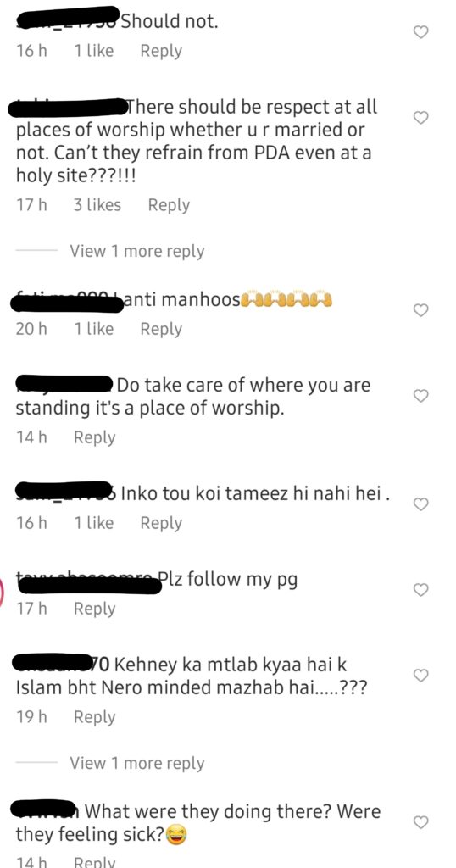Like the 'anti manhoos' comment heart
Screen dimensions: 456x868
coord(421,310)
